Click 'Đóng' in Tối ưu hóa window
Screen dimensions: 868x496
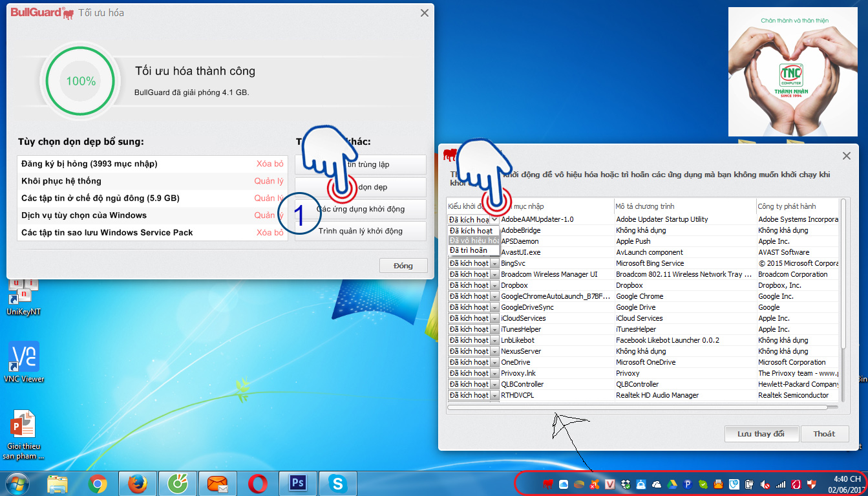point(403,266)
